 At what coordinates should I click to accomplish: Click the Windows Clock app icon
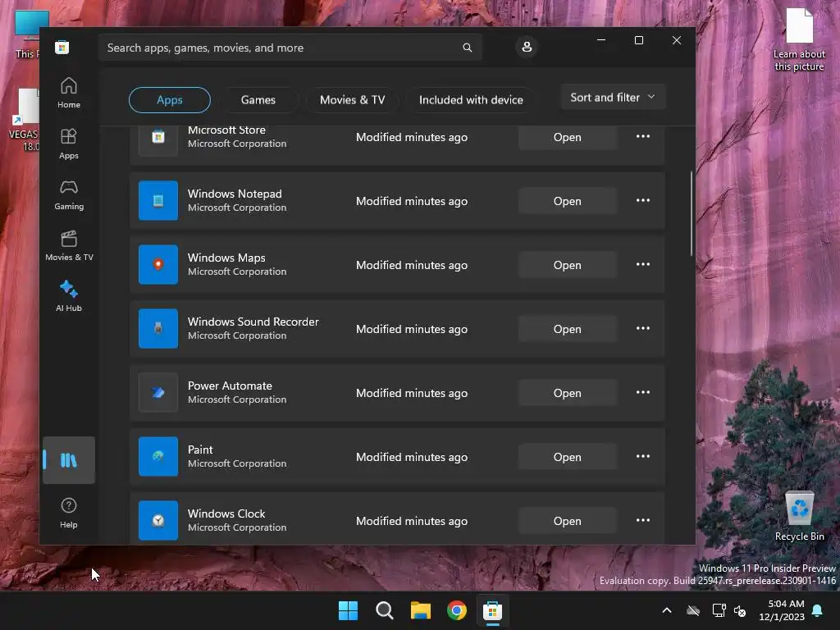pyautogui.click(x=158, y=520)
